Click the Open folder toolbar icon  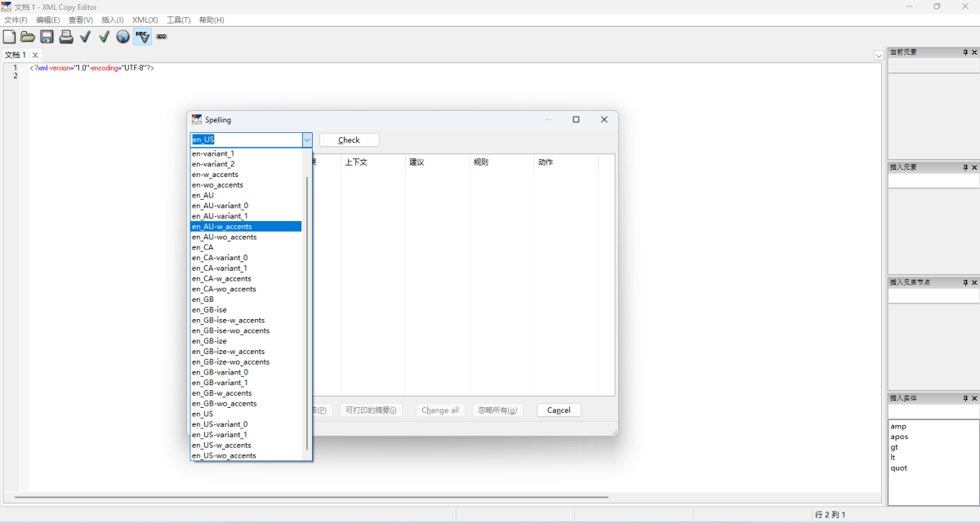pyautogui.click(x=28, y=37)
